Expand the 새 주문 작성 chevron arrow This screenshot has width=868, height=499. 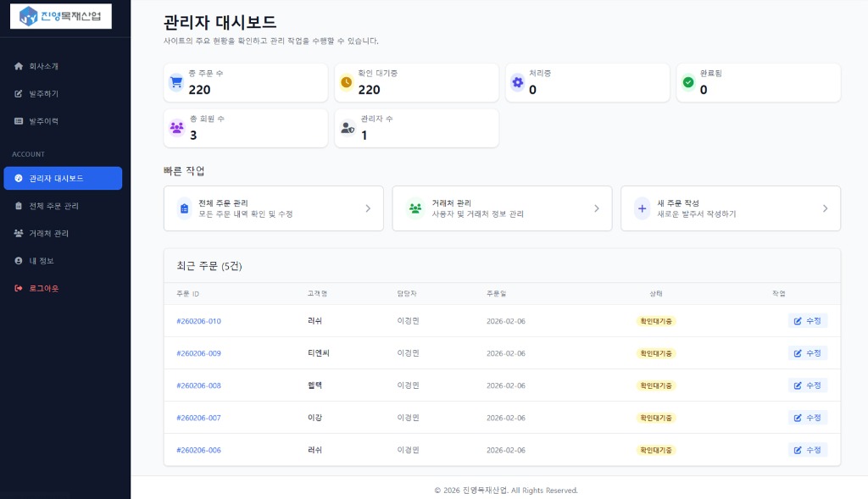coord(825,208)
